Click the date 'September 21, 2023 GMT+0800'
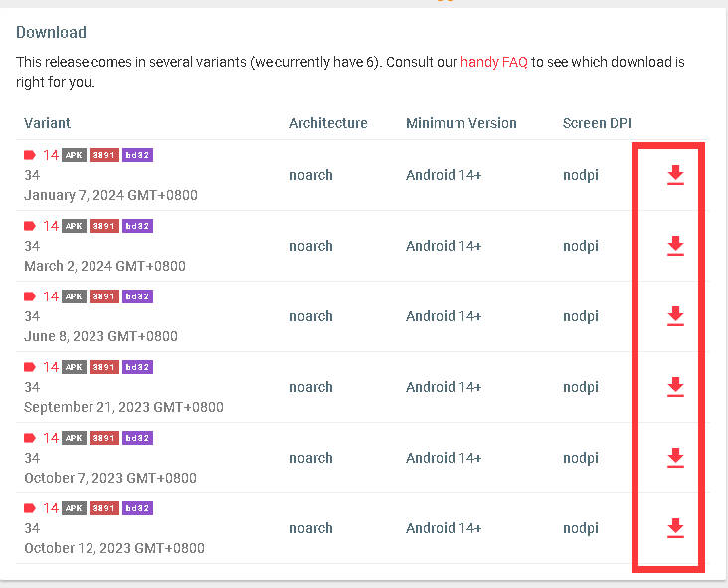This screenshot has height=588, width=728. point(123,407)
